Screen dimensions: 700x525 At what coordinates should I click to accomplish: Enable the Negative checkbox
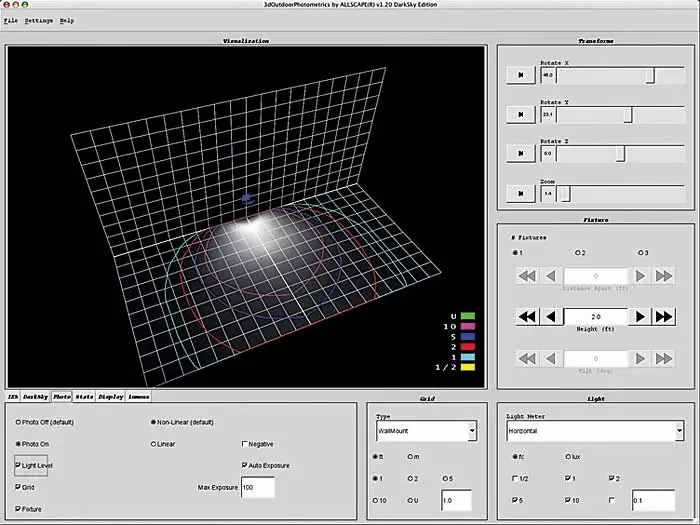[245, 443]
